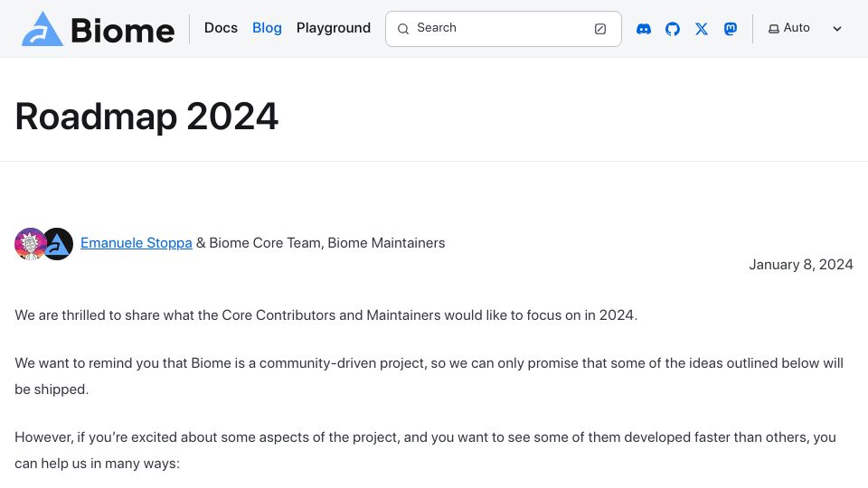Image resolution: width=868 pixels, height=488 pixels.
Task: Open Biome Discord server icon
Action: pos(643,29)
